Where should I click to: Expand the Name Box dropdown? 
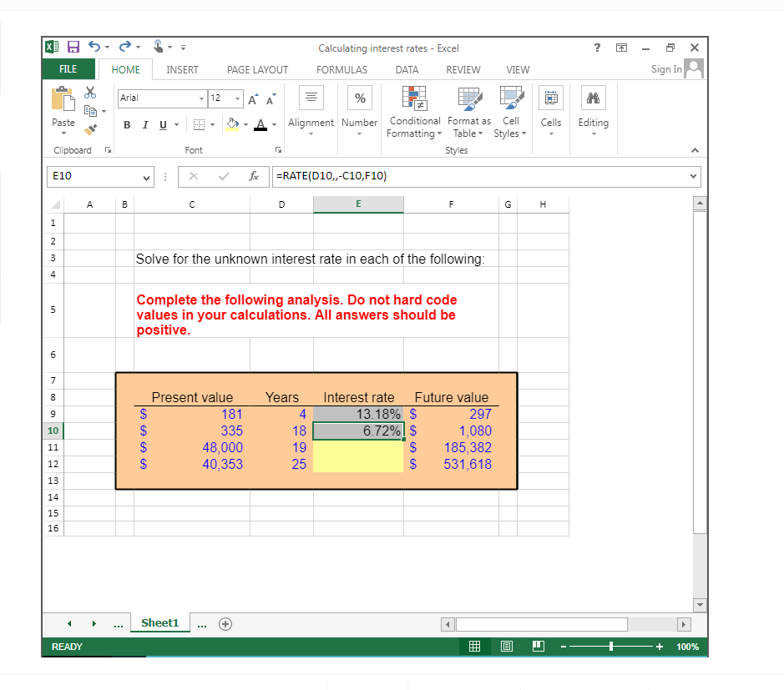(145, 177)
